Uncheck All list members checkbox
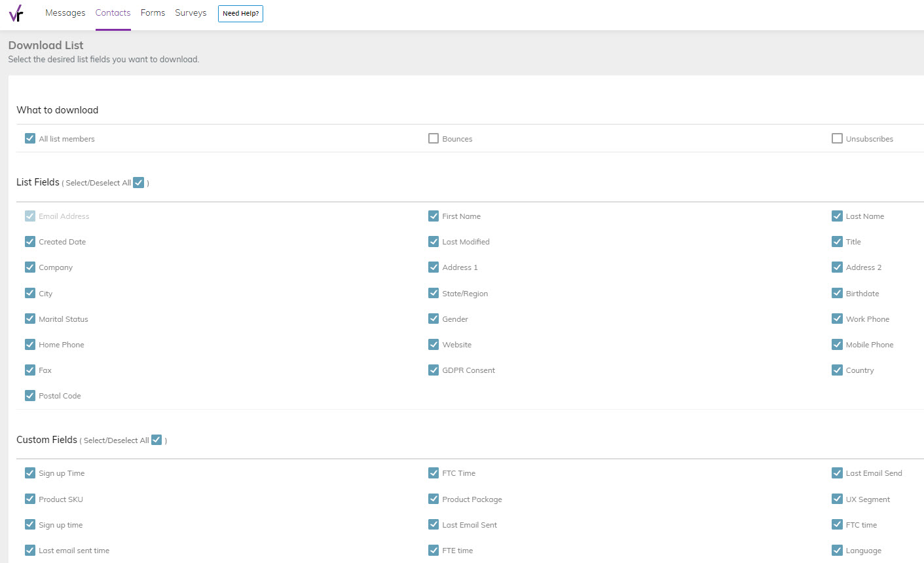The height and width of the screenshot is (563, 924). (30, 138)
